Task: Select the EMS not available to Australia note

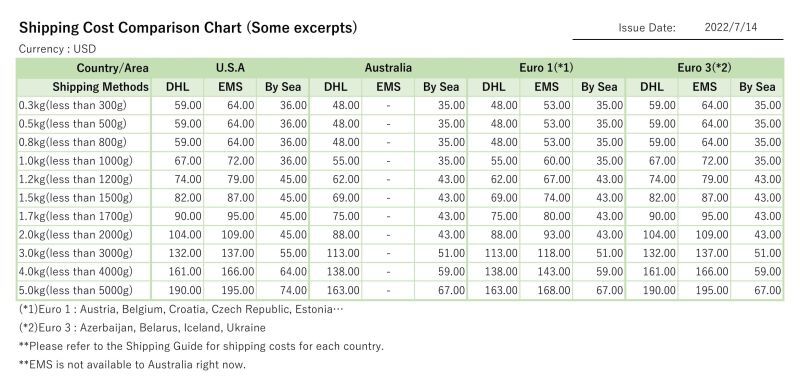Action: (132, 365)
